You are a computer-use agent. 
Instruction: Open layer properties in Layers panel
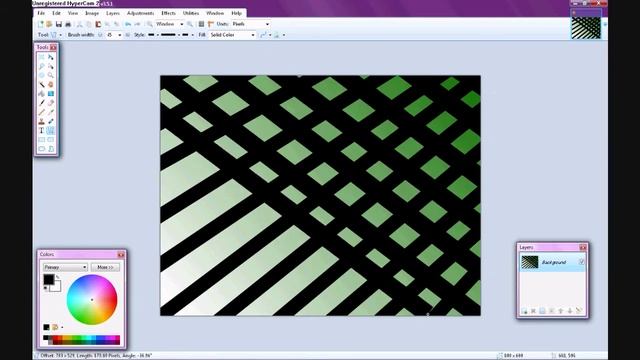579,310
